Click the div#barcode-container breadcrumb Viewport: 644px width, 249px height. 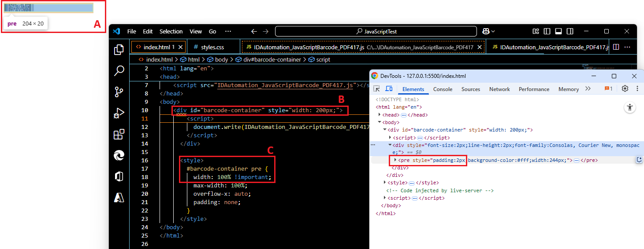[x=268, y=59]
